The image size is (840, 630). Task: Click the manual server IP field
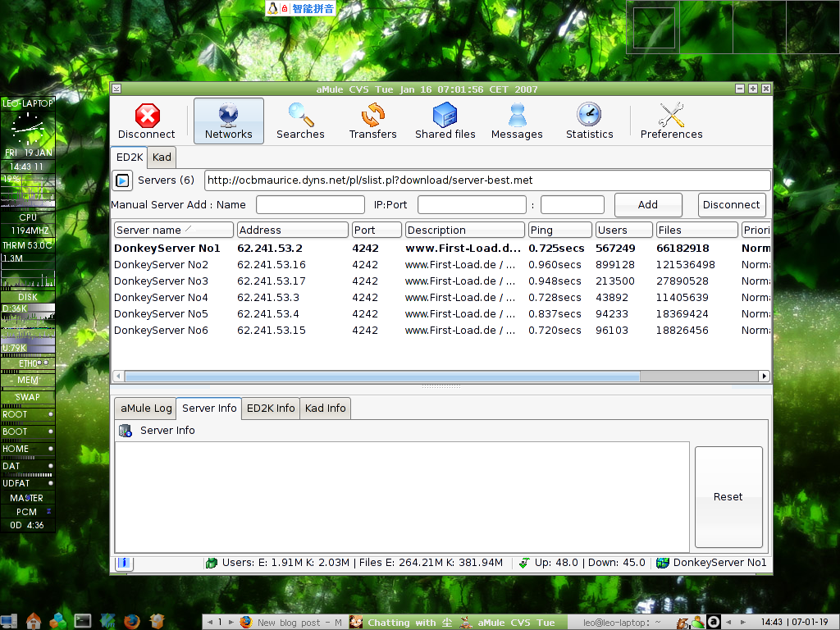(x=472, y=204)
